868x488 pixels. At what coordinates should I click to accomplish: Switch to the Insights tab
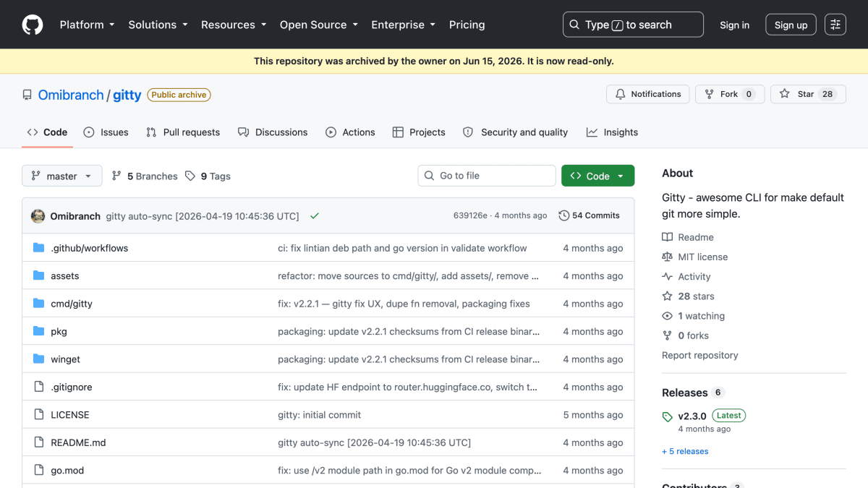[612, 132]
